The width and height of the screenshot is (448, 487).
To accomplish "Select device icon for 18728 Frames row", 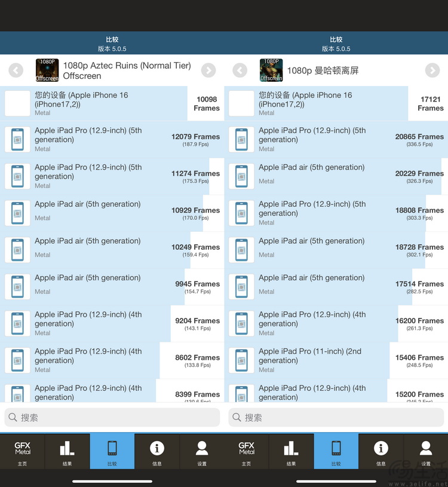I will pos(241,250).
